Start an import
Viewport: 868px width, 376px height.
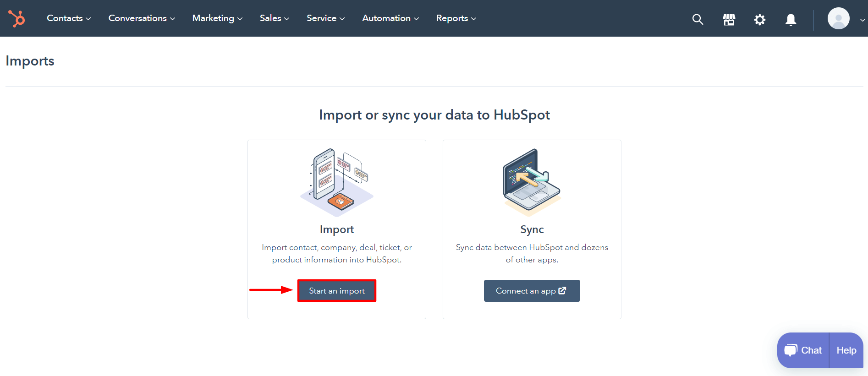coord(337,291)
